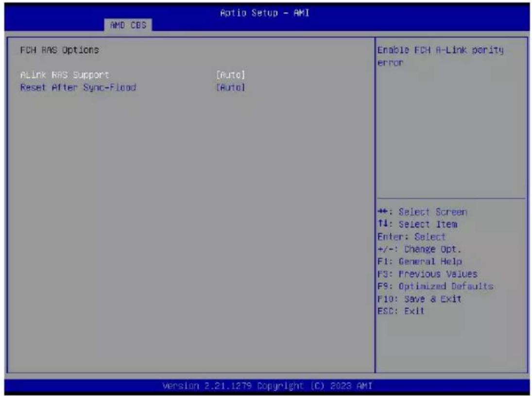Click the F10: Save & Exit hint
Viewport: 532px width, 396px height.
(x=419, y=299)
